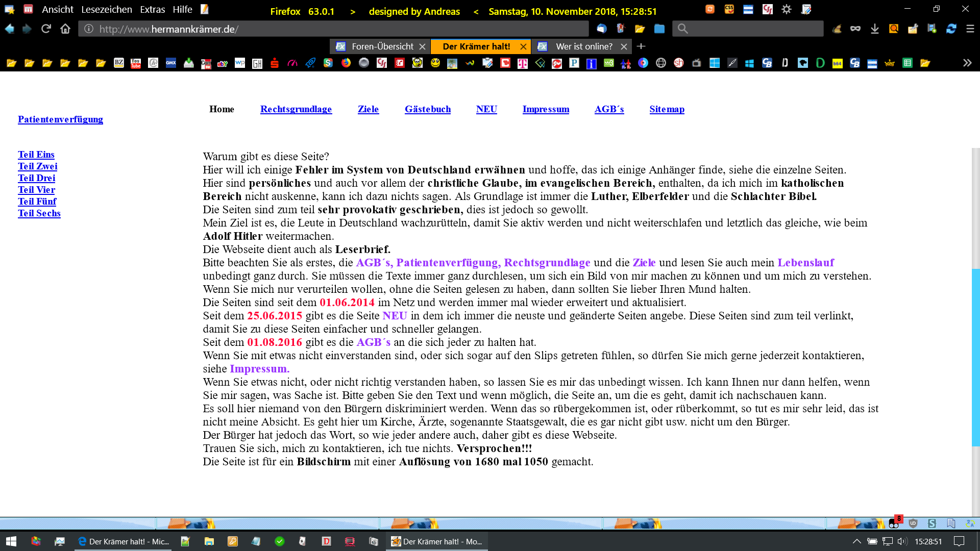Click the gear settings icon in title bar

[787, 9]
